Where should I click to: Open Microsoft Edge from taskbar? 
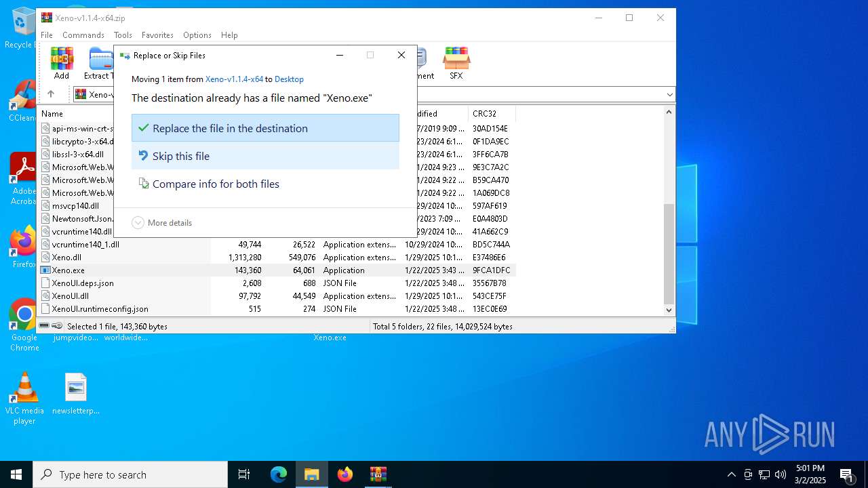279,474
